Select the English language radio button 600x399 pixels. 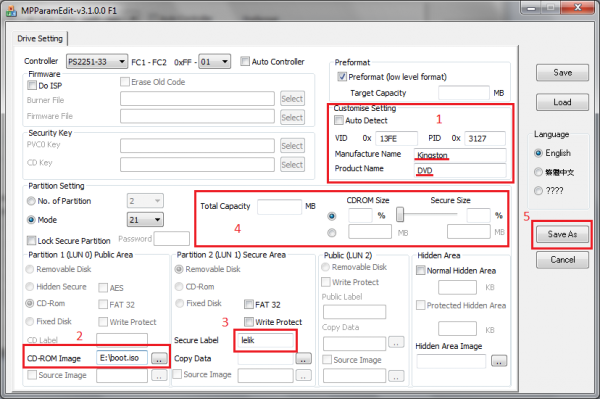click(538, 153)
